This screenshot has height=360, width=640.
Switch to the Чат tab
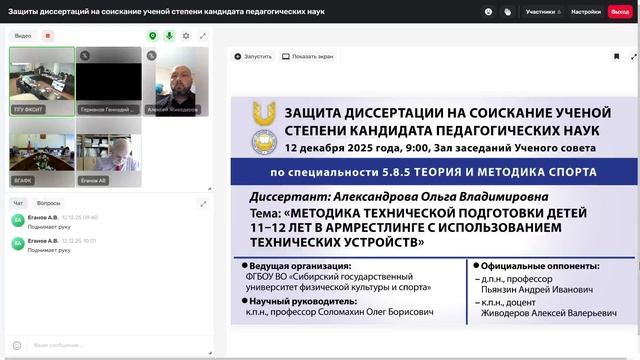point(18,203)
